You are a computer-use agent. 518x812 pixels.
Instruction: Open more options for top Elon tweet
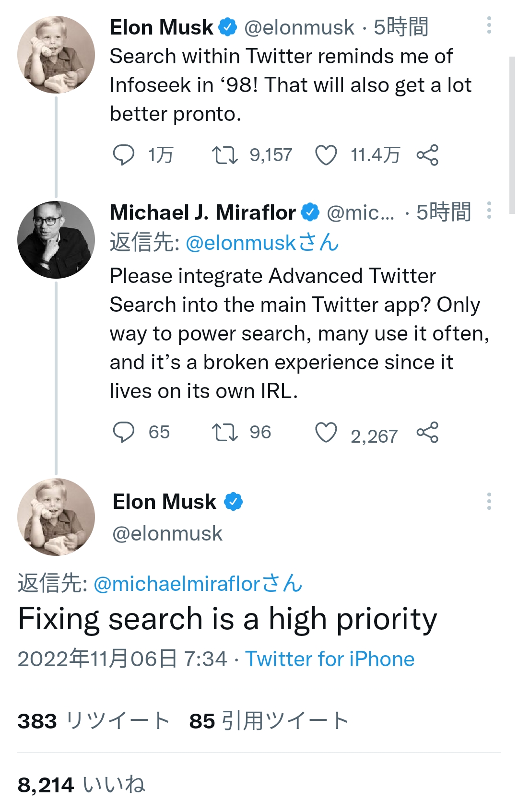(x=489, y=25)
